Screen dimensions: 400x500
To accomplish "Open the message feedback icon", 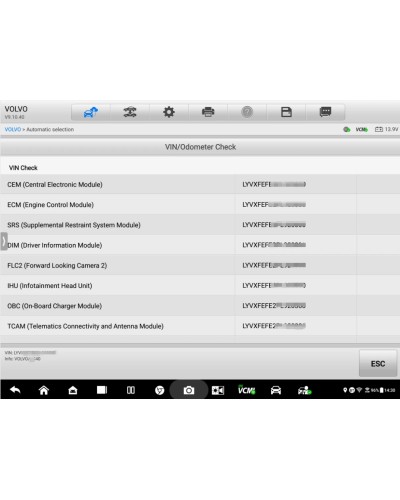I will point(325,112).
